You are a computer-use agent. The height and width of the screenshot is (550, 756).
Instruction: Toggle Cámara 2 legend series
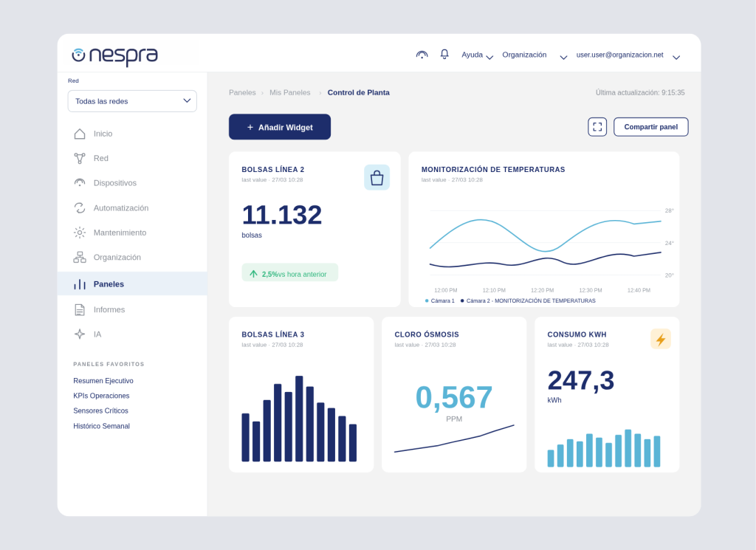click(x=528, y=300)
